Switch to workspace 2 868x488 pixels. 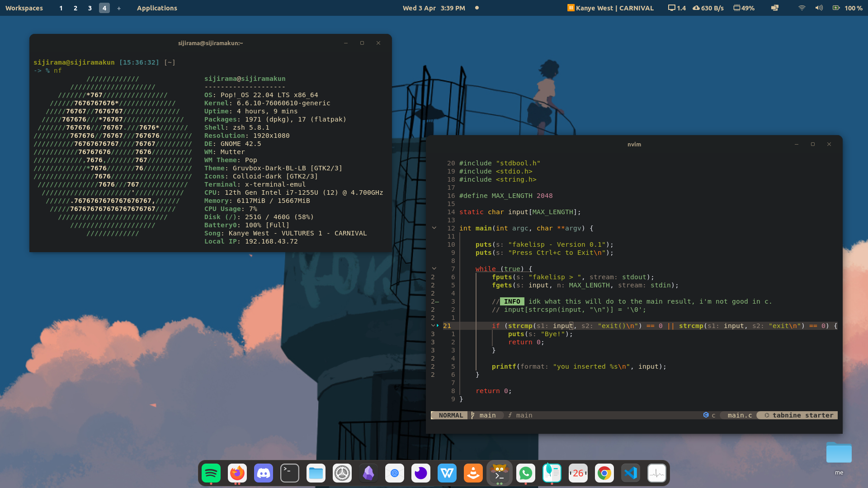[x=75, y=8]
